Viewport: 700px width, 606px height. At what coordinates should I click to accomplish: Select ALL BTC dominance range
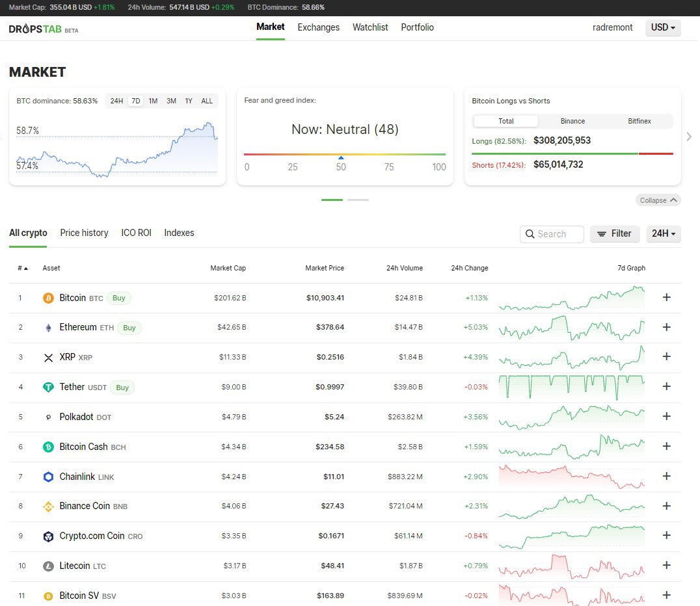pos(207,101)
